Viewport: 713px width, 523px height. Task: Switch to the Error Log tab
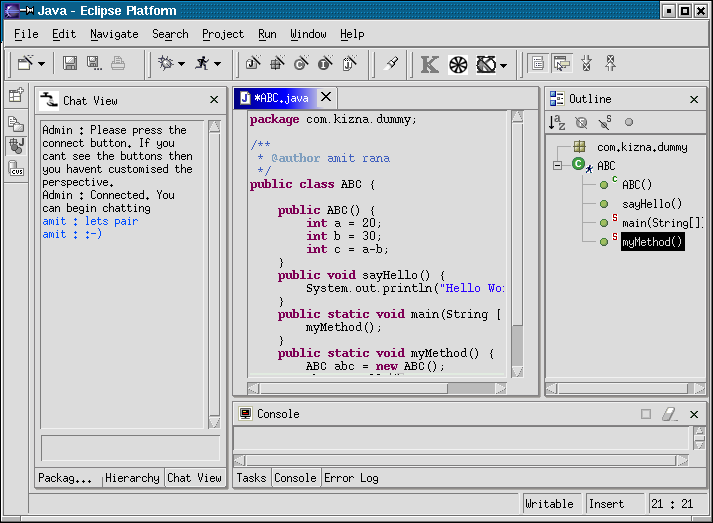pyautogui.click(x=351, y=478)
